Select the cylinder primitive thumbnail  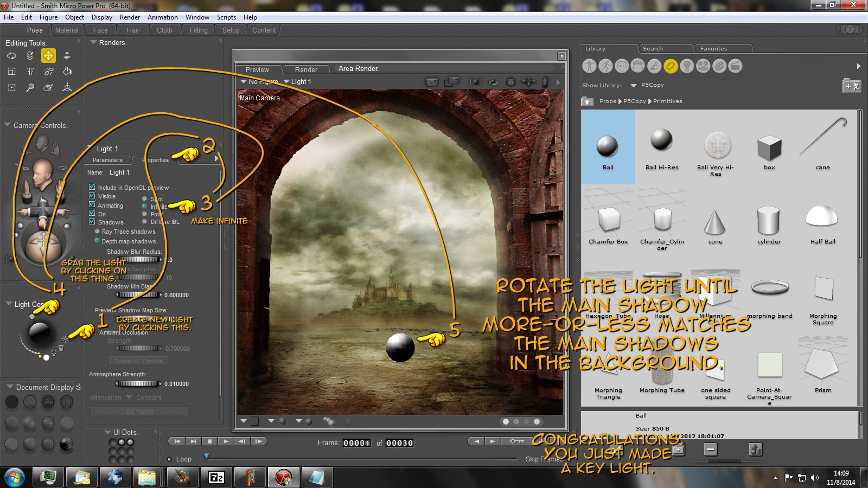point(769,222)
